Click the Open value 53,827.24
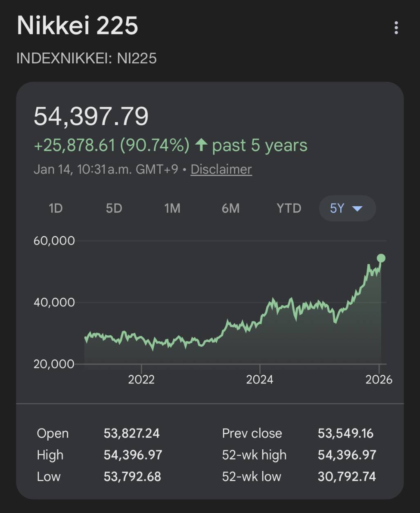This screenshot has width=420, height=513. point(132,433)
